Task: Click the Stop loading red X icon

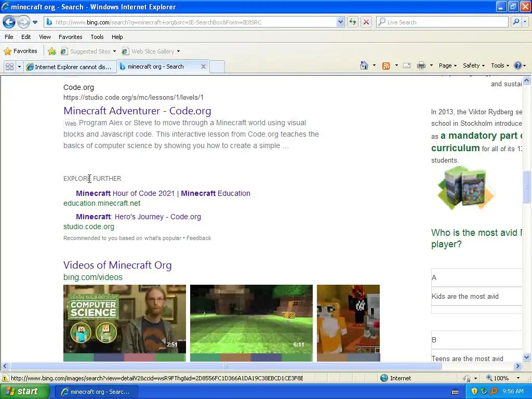Action: 366,22
